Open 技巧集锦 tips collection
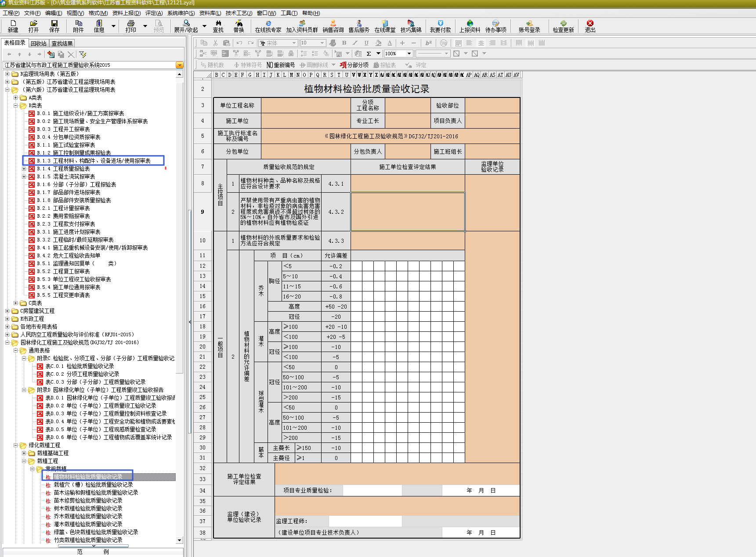 (x=411, y=26)
